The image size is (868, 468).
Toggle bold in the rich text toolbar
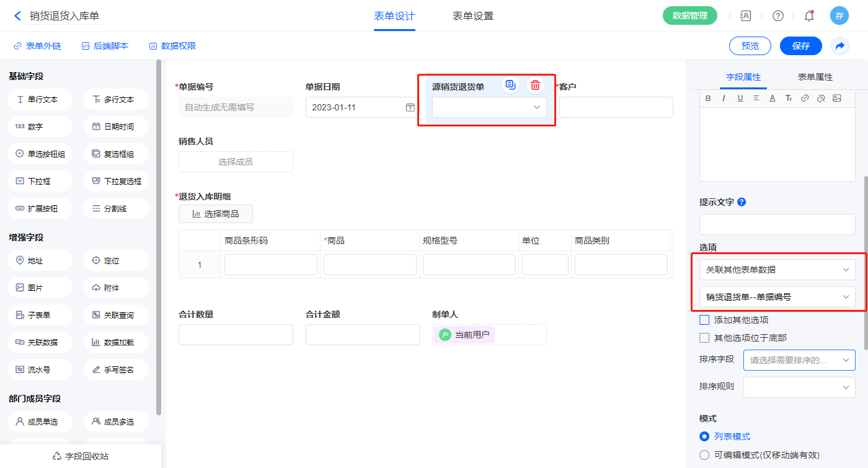(x=708, y=98)
